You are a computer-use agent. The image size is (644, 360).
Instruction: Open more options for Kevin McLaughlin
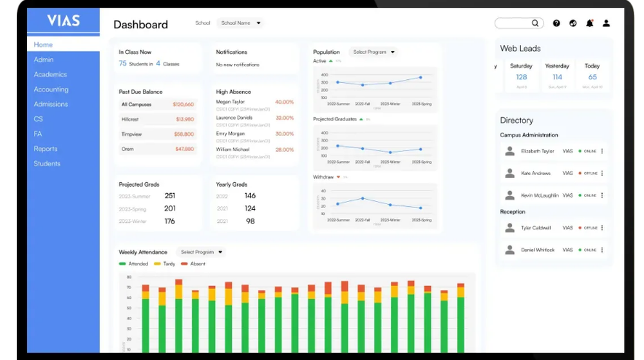coord(602,195)
